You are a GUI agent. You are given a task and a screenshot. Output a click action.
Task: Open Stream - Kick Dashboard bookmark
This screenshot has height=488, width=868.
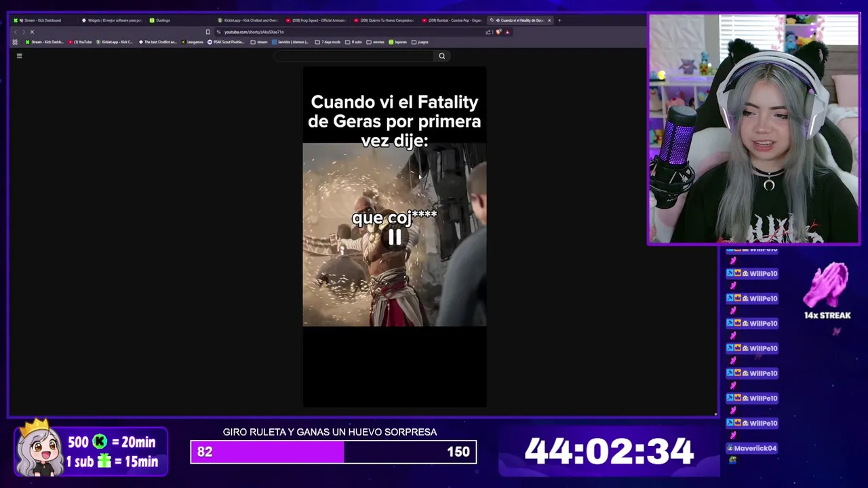pyautogui.click(x=44, y=42)
